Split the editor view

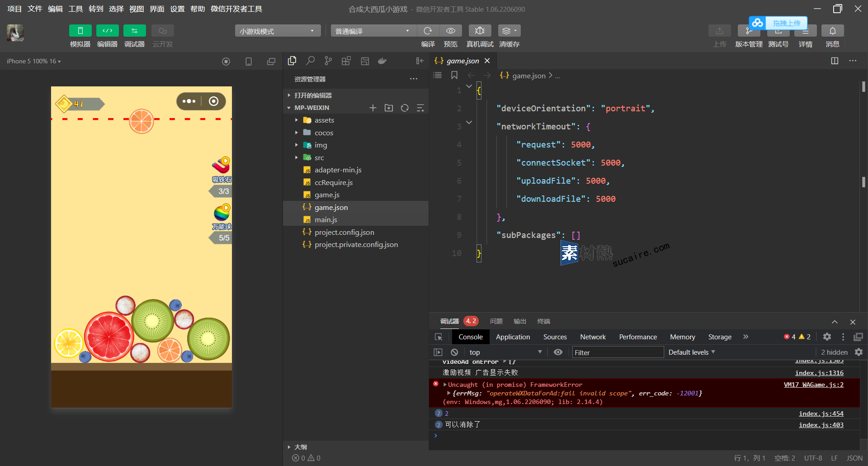click(835, 61)
